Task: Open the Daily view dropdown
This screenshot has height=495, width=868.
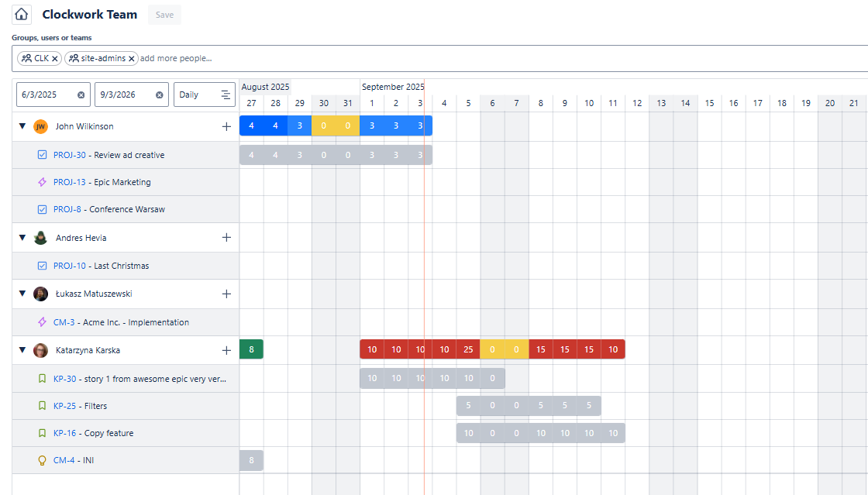Action: [x=204, y=95]
